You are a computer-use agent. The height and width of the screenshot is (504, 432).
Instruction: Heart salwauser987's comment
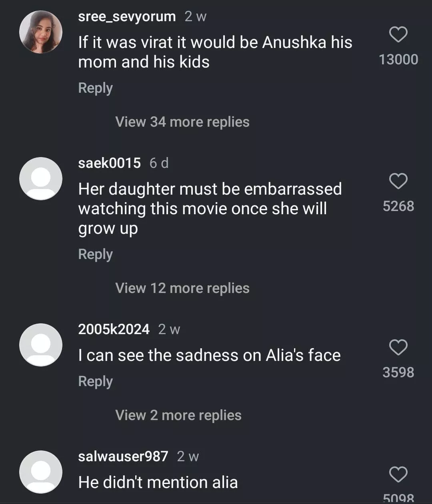coord(398,475)
